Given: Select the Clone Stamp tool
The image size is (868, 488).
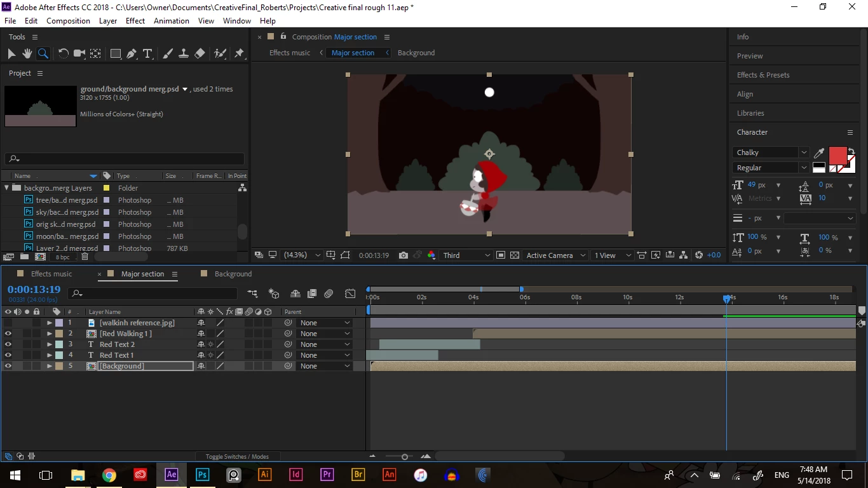Looking at the screenshot, I should pos(184,54).
